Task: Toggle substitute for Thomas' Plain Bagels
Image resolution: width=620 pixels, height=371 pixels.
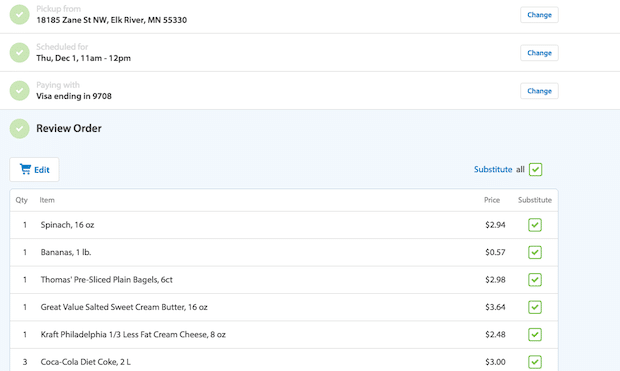Action: 535,280
